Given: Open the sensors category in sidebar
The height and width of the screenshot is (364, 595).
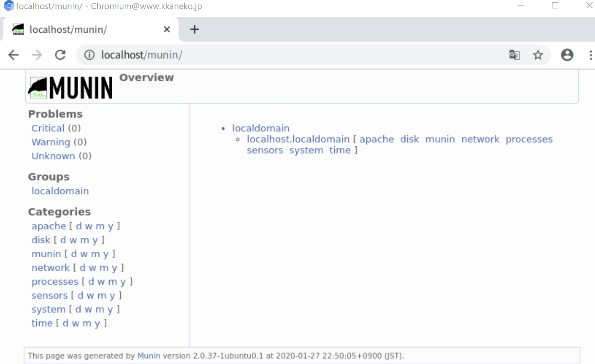Looking at the screenshot, I should click(x=50, y=296).
